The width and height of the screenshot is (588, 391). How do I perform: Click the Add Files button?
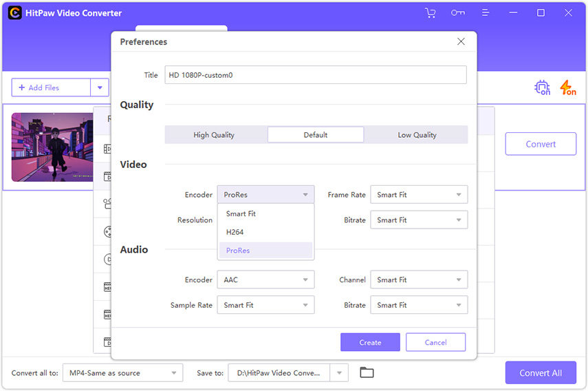coord(51,87)
